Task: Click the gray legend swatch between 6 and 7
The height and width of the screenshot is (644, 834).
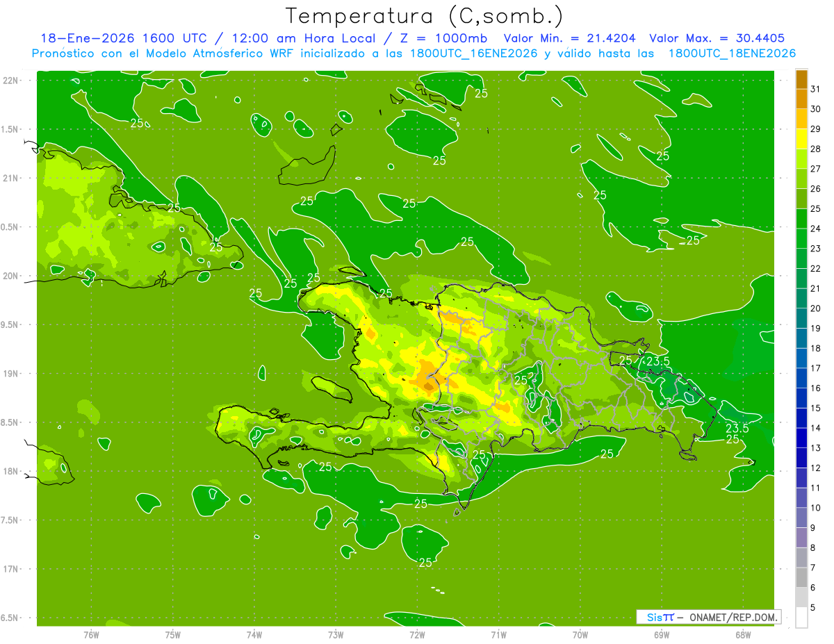Action: (801, 577)
